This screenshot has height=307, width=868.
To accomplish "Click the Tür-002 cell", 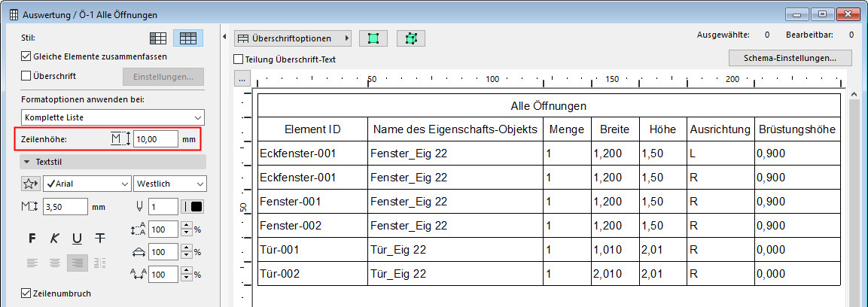I will [x=312, y=274].
